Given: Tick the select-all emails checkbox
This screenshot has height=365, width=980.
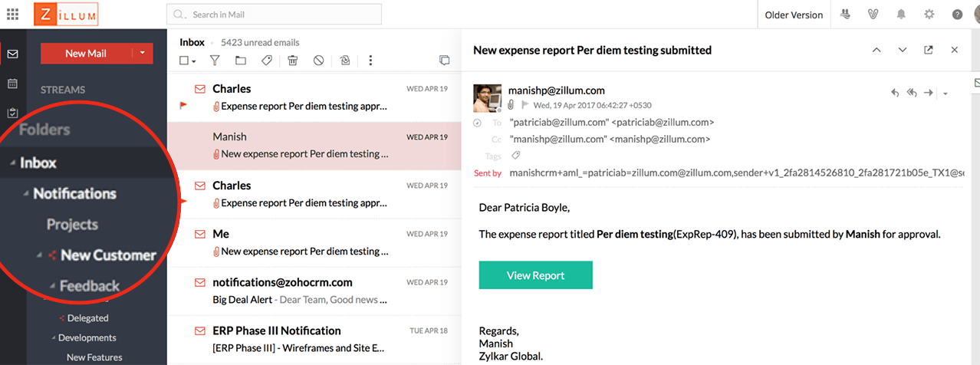Looking at the screenshot, I should click(x=184, y=61).
